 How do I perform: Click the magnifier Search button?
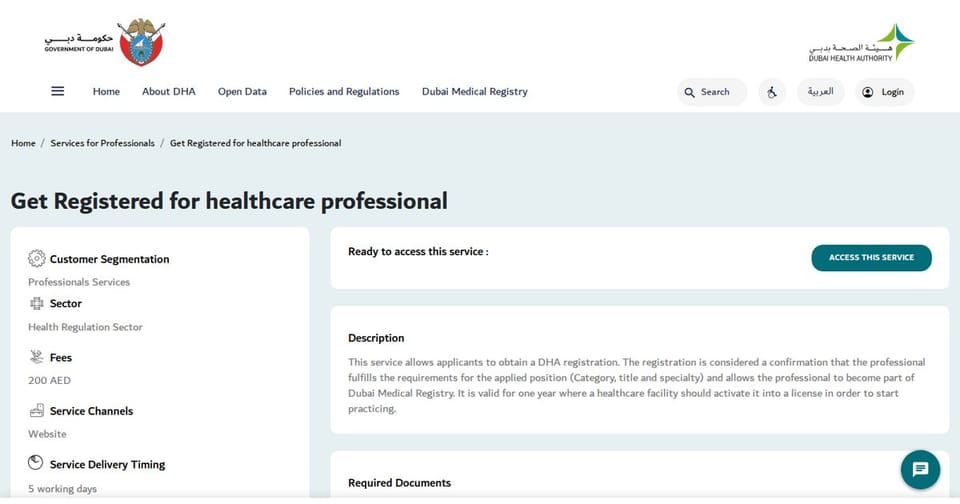(712, 92)
